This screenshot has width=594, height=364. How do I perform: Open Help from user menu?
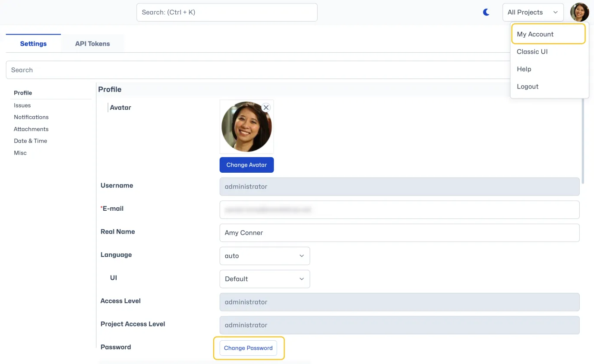(524, 69)
